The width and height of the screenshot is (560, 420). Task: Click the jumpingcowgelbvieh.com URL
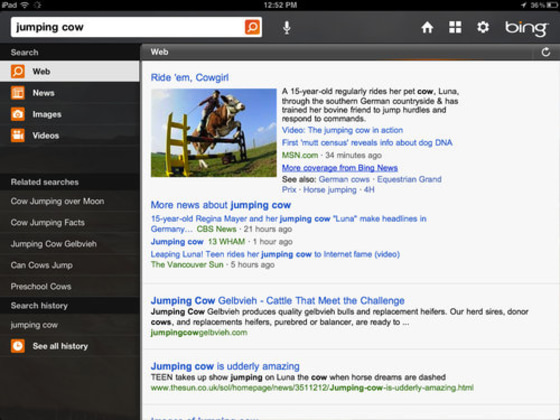tap(199, 333)
